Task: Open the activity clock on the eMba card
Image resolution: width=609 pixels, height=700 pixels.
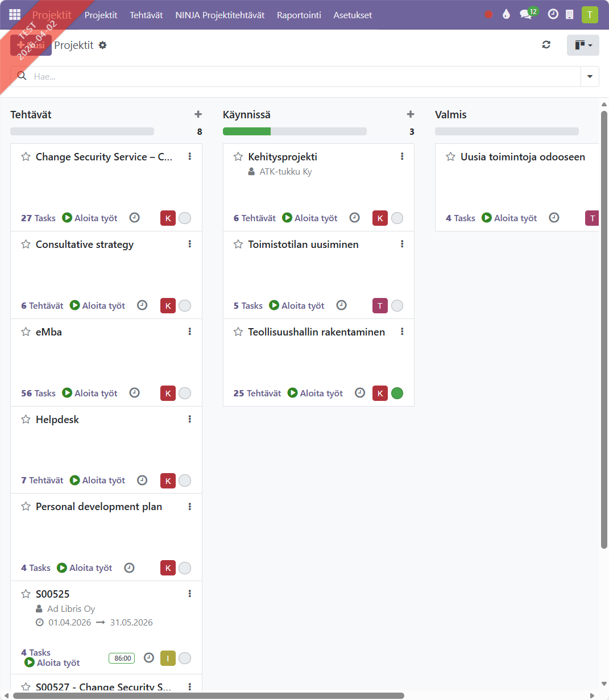Action: point(134,393)
